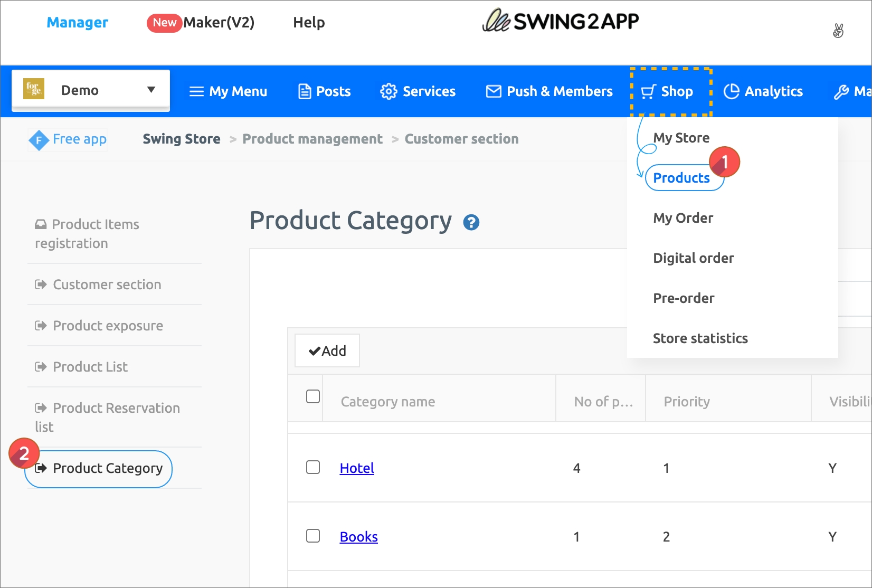The image size is (872, 588).
Task: Open the Books category link
Action: 359,537
